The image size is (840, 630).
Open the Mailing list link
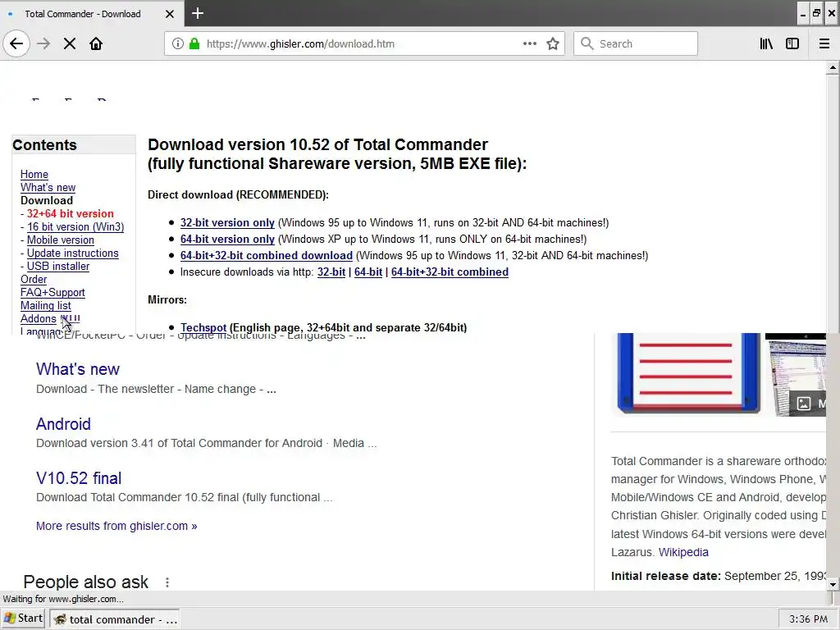pyautogui.click(x=46, y=305)
